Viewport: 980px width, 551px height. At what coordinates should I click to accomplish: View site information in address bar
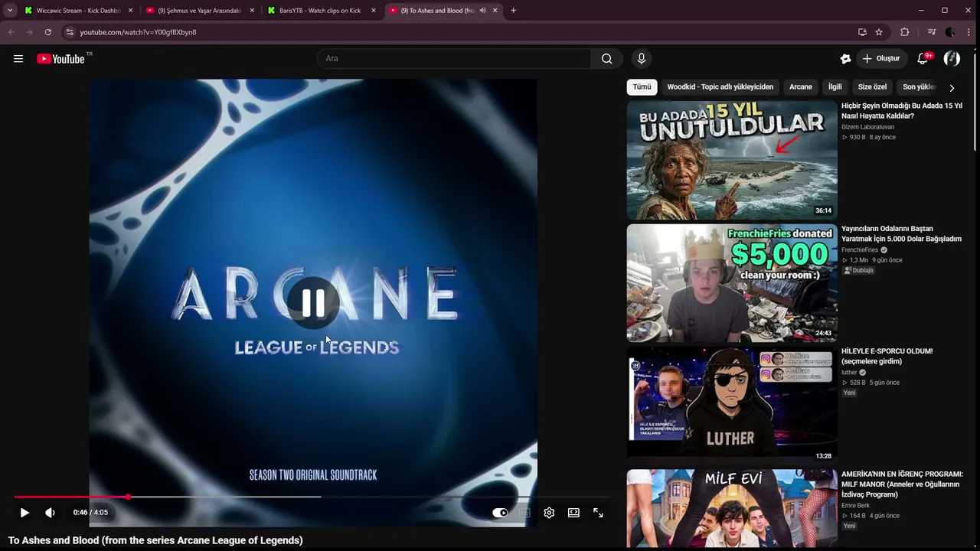[x=70, y=32]
